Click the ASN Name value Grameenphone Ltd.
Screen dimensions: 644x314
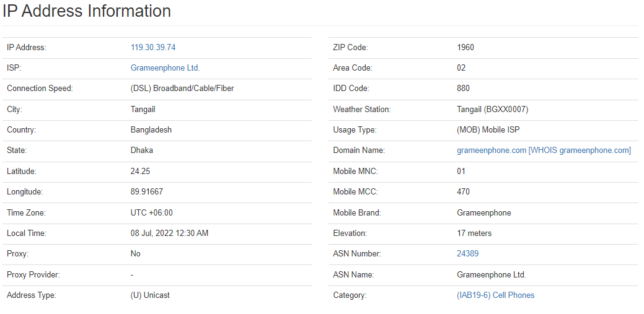coord(492,274)
